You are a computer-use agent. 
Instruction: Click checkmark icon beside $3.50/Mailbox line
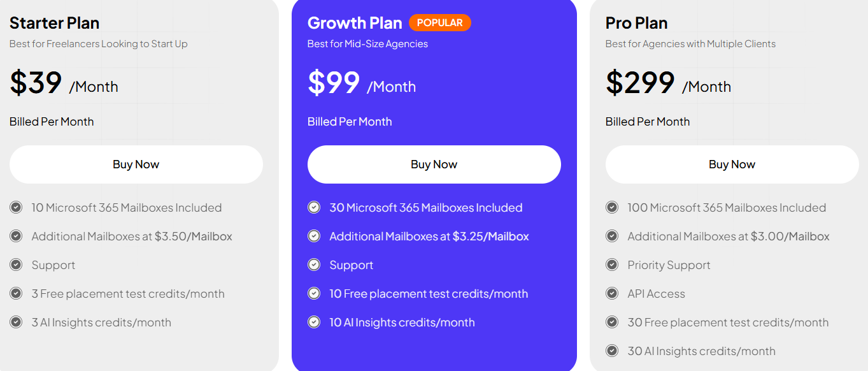(x=16, y=236)
